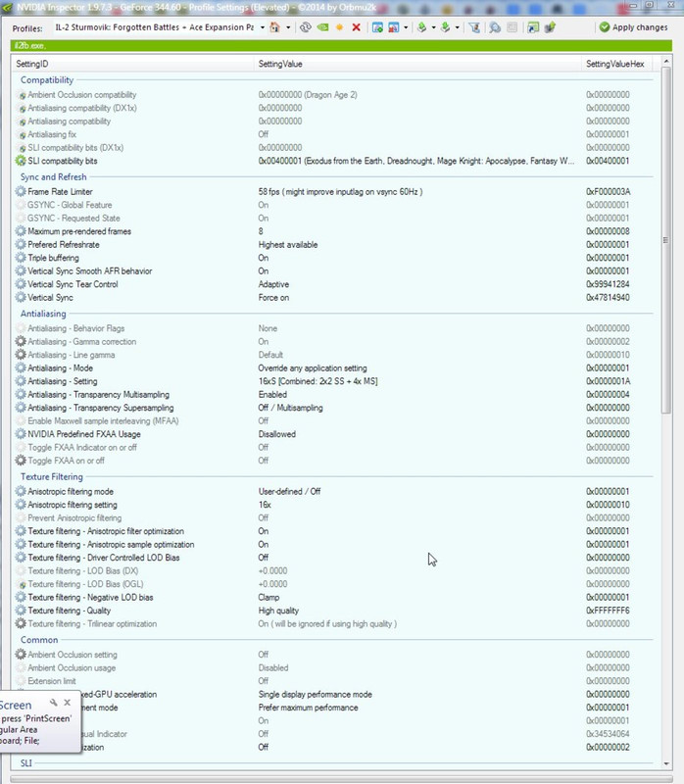Click gear icon beside Antialiasing - Mode

[21, 368]
